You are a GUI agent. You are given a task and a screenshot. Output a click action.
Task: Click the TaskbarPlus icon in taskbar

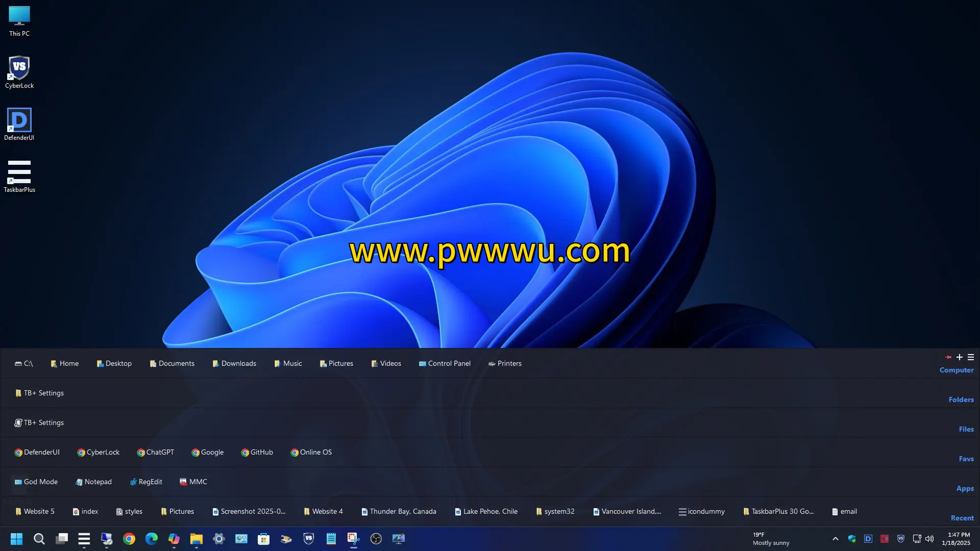(84, 539)
